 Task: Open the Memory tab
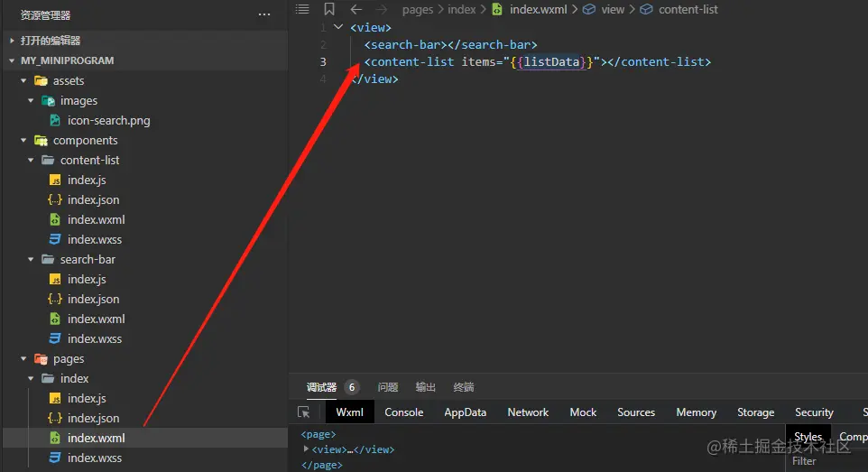pos(697,412)
